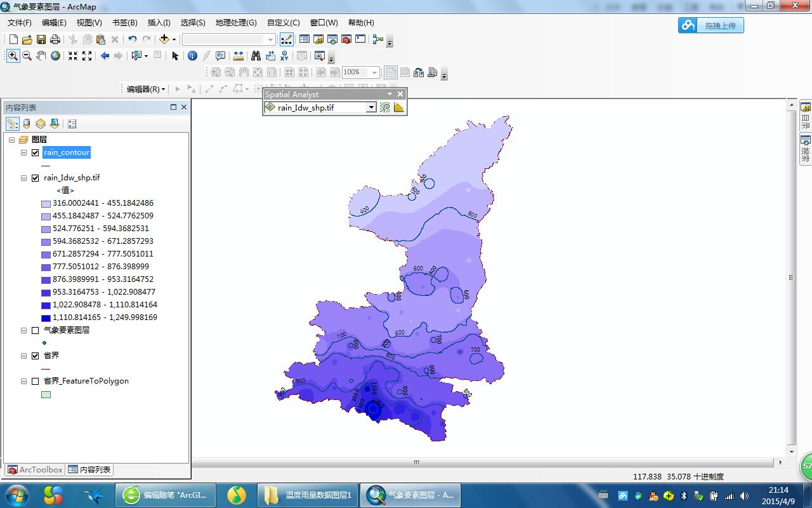Switch to List By Source
The image size is (812, 508).
tap(27, 124)
